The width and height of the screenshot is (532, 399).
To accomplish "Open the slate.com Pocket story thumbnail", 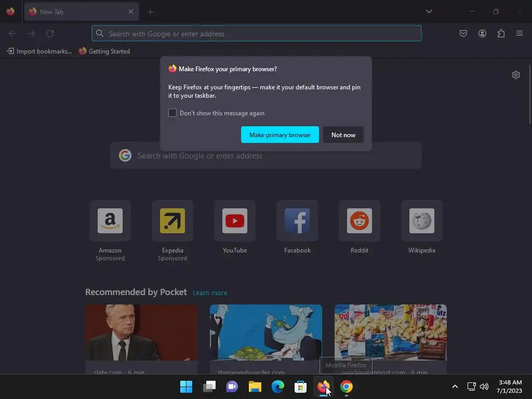I will click(141, 332).
